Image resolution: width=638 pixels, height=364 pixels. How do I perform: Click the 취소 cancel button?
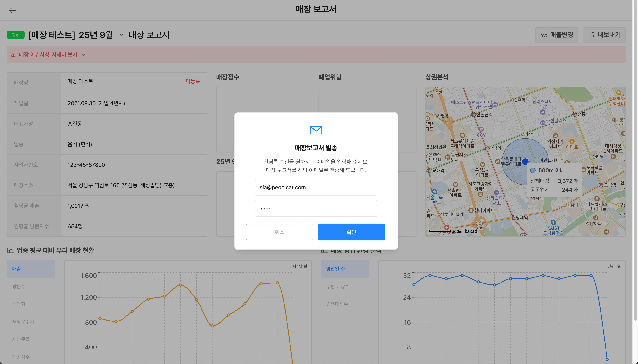[x=279, y=232]
